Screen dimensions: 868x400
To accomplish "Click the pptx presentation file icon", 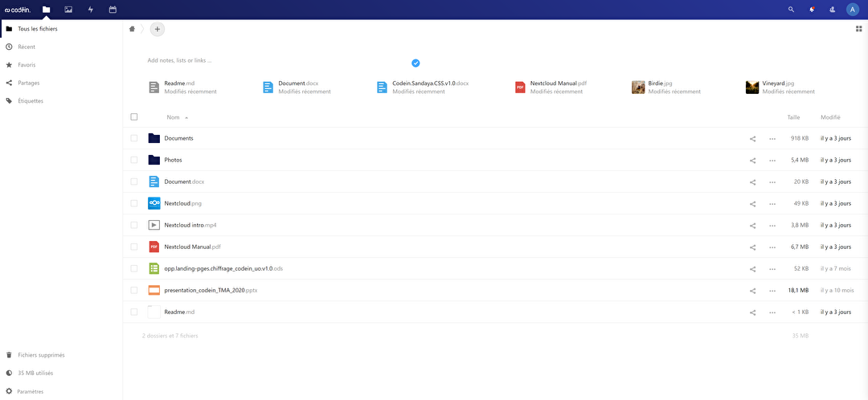I will click(154, 290).
